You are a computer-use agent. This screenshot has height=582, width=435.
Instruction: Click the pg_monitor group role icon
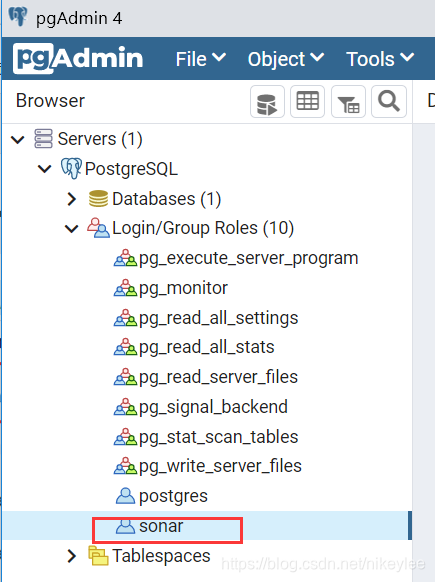click(125, 288)
